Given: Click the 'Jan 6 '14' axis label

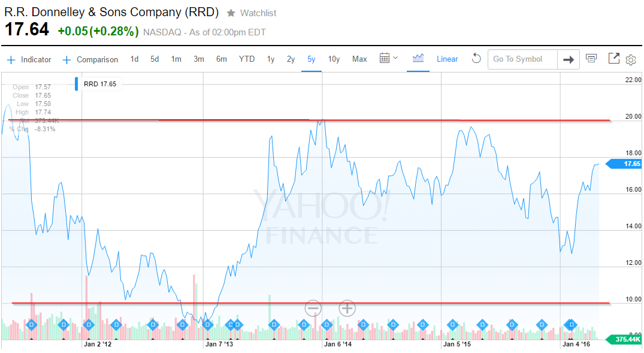Looking at the screenshot, I should pyautogui.click(x=338, y=345).
